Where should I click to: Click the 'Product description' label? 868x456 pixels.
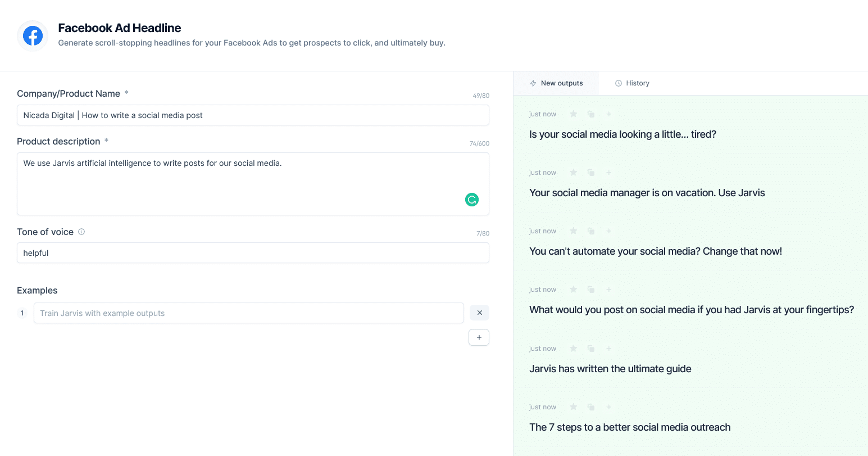tap(58, 141)
